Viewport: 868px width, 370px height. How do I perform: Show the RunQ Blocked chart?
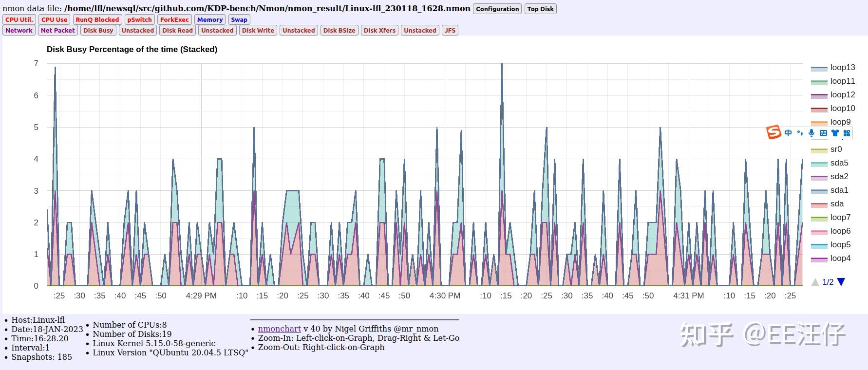97,19
